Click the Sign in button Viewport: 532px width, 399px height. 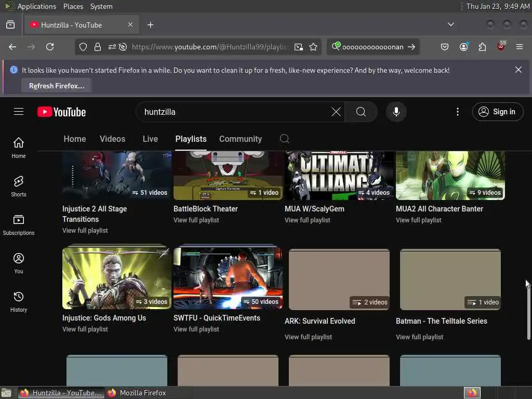pos(497,112)
